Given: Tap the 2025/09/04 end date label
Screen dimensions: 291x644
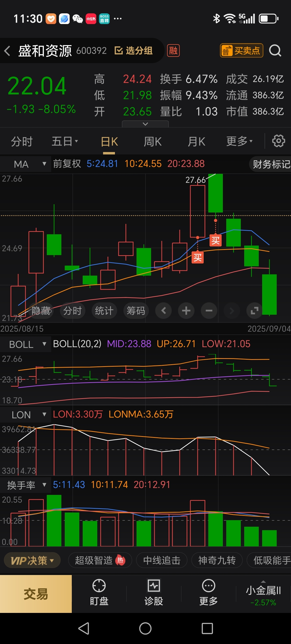Looking at the screenshot, I should 269,329.
